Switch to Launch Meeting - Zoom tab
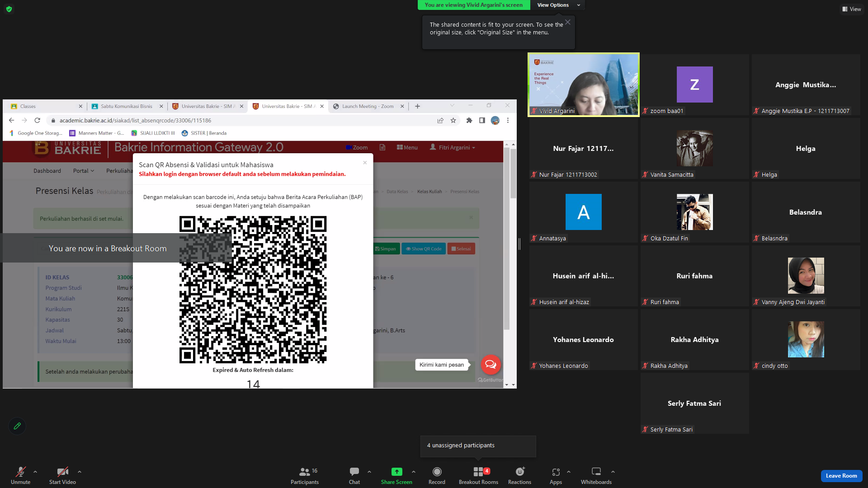Screen dimensions: 868x488 [x=368, y=106]
